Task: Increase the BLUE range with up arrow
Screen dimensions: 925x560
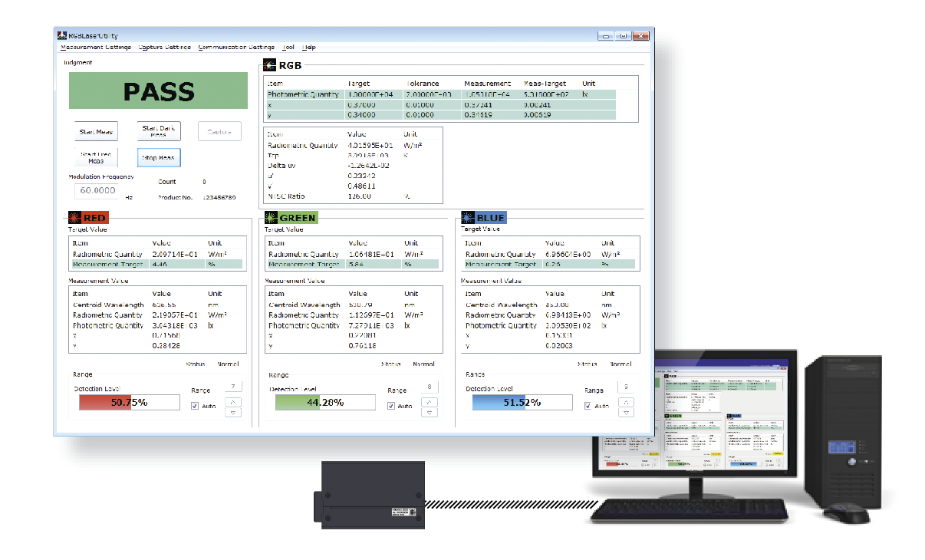Action: click(627, 401)
